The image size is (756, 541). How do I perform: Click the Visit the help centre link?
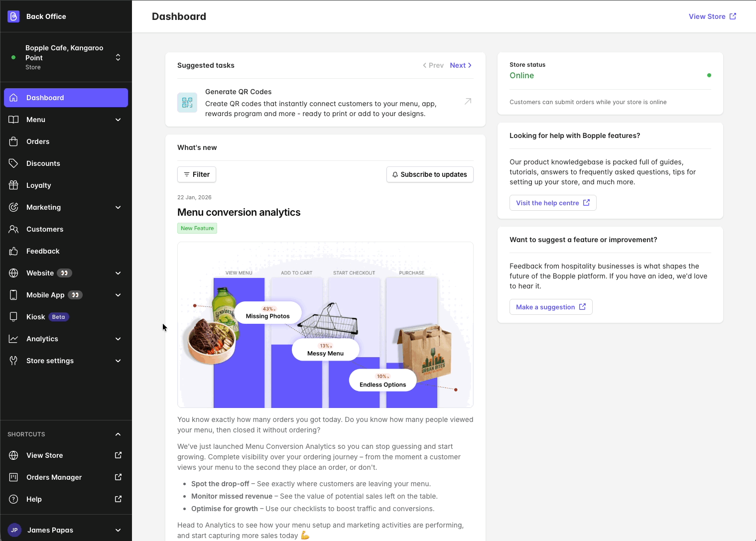pos(552,203)
